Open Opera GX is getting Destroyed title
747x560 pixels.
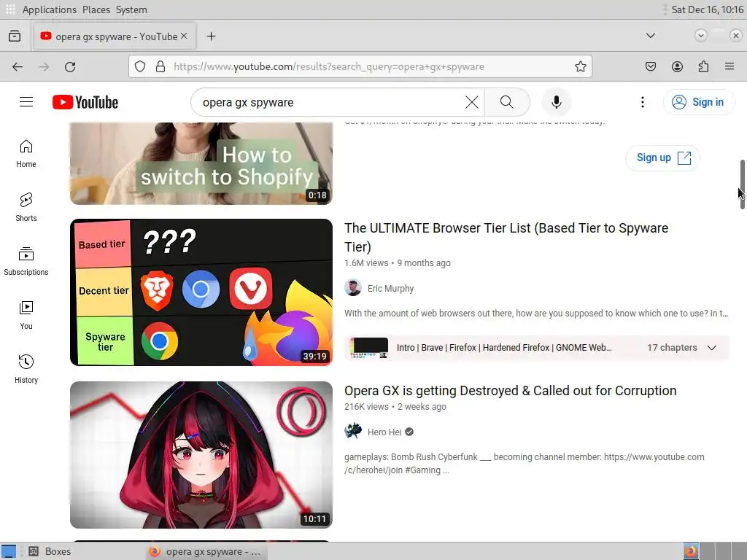(x=510, y=391)
